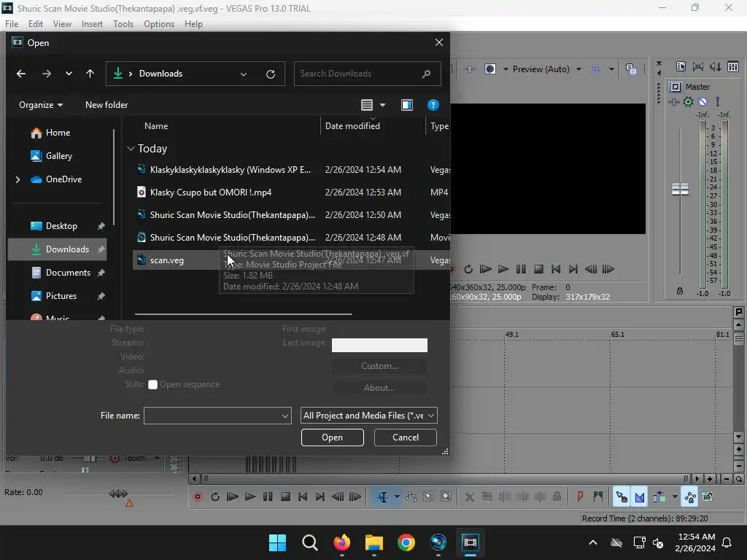This screenshot has height=560, width=747.
Task: Insert a region with the region icon
Action: (598, 497)
